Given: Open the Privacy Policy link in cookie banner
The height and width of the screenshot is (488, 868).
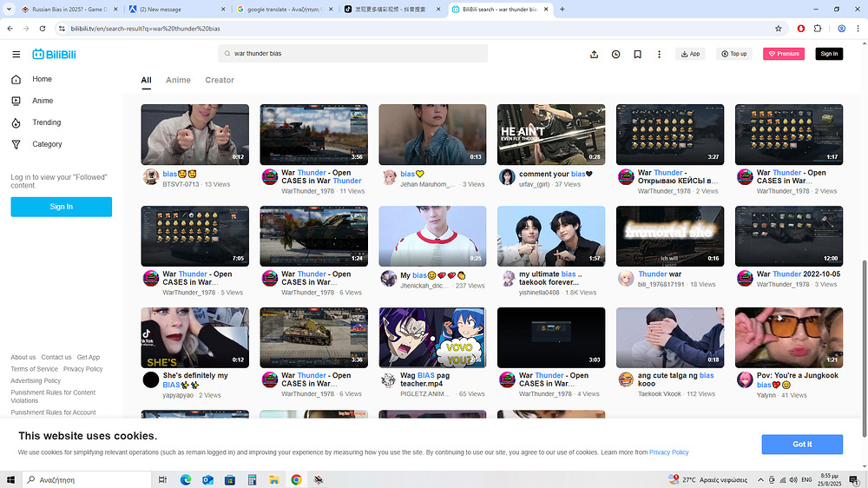Looking at the screenshot, I should 668,452.
